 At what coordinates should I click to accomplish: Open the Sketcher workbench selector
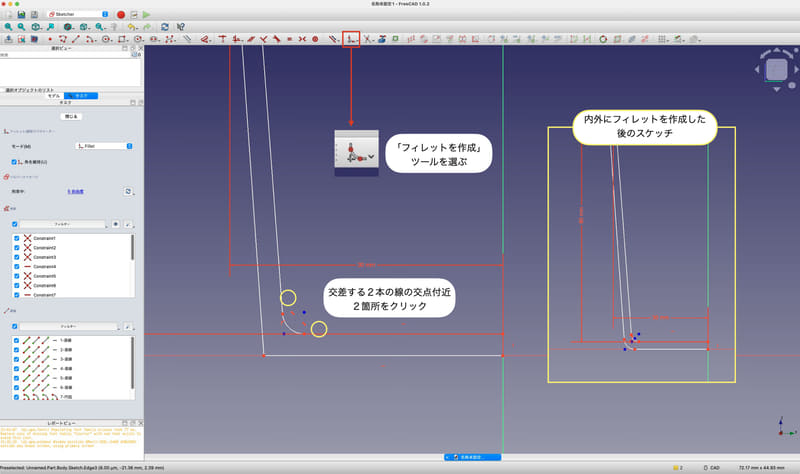pyautogui.click(x=78, y=14)
